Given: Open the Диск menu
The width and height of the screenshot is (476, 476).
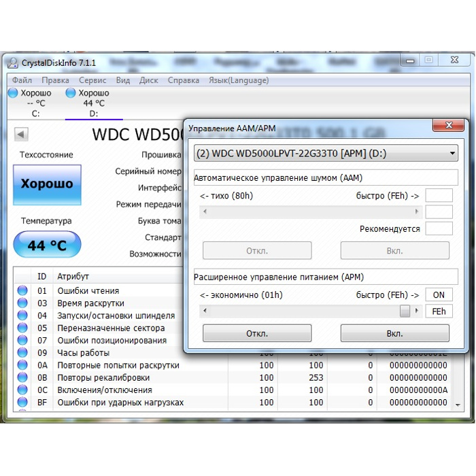Looking at the screenshot, I should coord(148,80).
